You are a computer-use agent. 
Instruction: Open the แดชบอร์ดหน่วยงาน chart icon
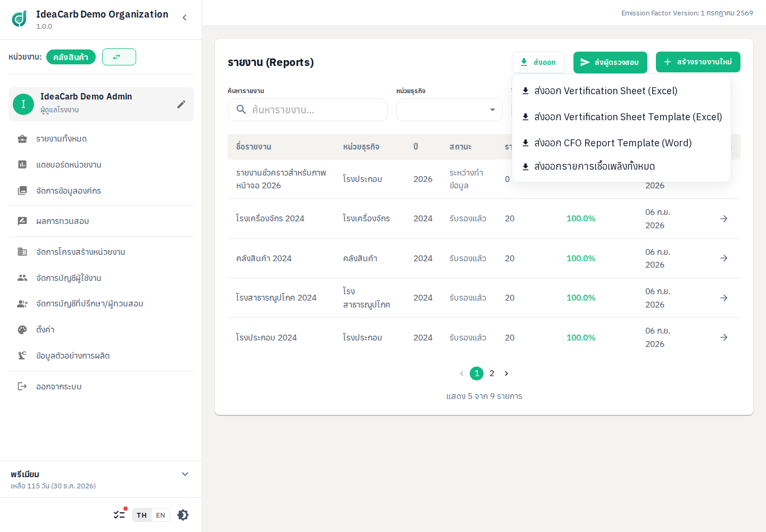(22, 165)
